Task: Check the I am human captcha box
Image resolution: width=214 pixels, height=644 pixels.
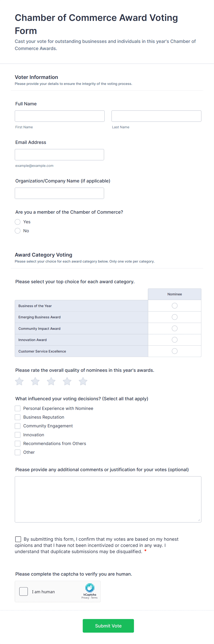Action: [x=23, y=591]
